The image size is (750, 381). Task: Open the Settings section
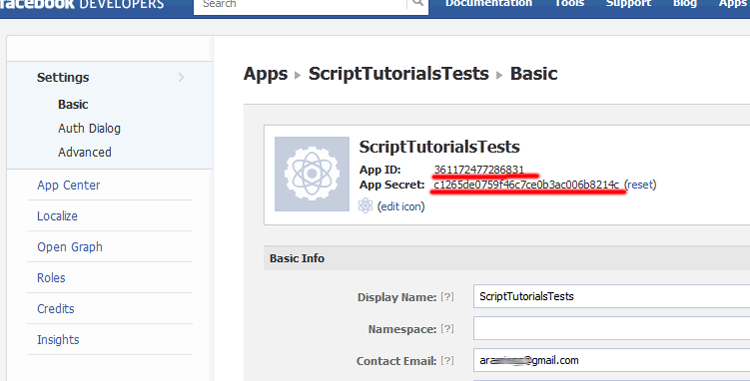pyautogui.click(x=63, y=77)
